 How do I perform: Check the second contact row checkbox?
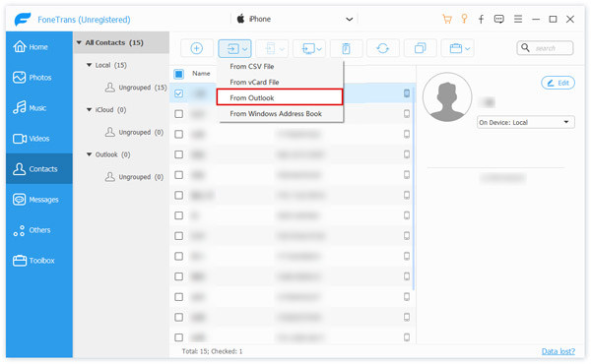coord(178,114)
